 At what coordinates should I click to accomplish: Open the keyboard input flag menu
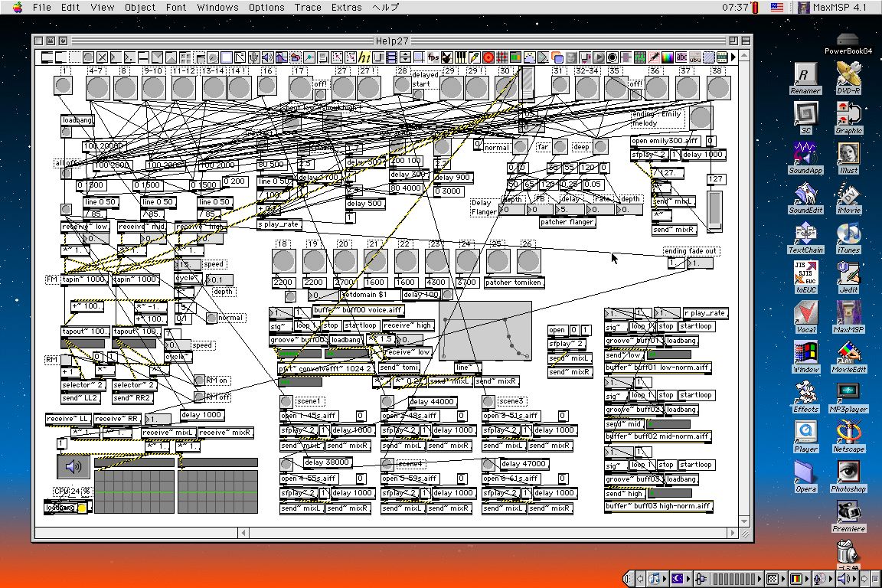click(x=776, y=7)
